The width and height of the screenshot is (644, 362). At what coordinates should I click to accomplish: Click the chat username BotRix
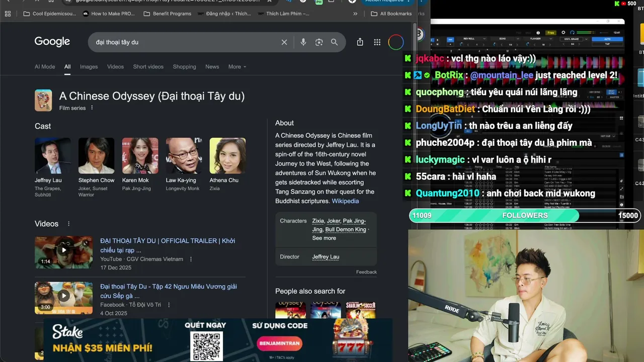coord(449,75)
